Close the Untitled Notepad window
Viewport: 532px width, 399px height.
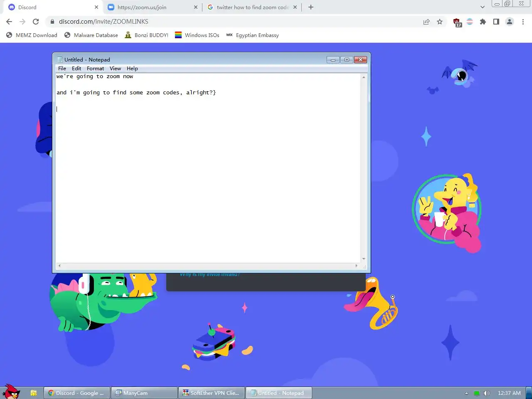(x=361, y=59)
